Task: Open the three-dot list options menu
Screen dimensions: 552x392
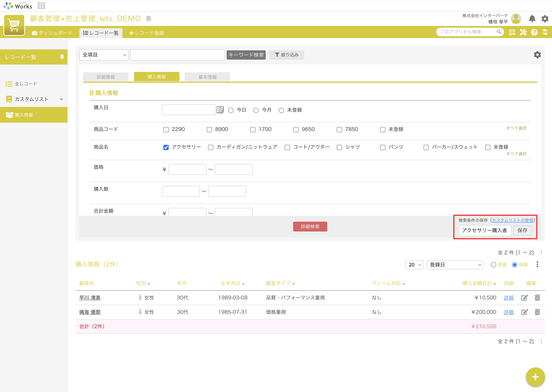Action: [x=537, y=265]
